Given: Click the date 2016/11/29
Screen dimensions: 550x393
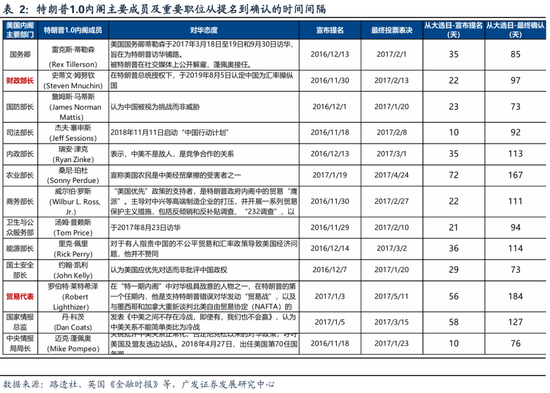Looking at the screenshot, I should (x=330, y=227).
